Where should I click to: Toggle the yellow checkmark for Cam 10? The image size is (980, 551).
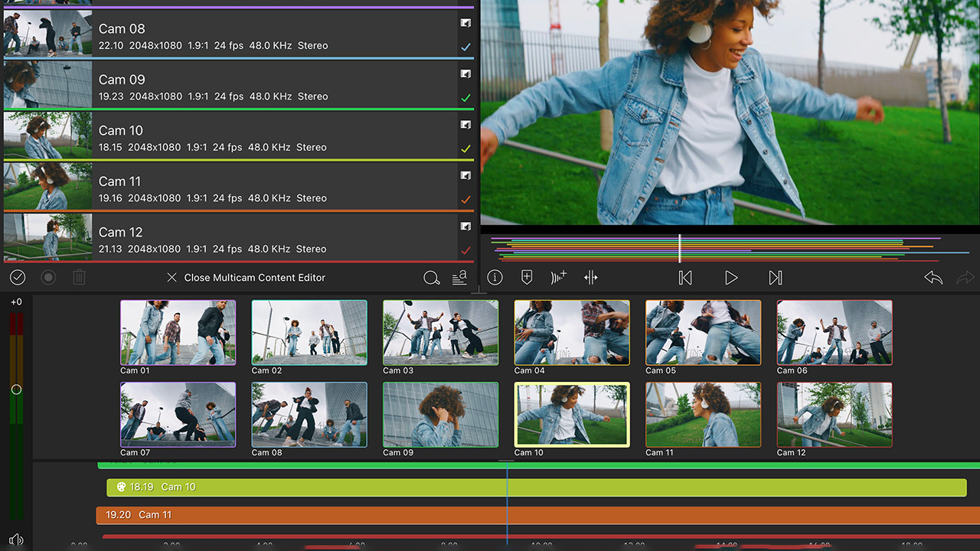click(x=465, y=149)
